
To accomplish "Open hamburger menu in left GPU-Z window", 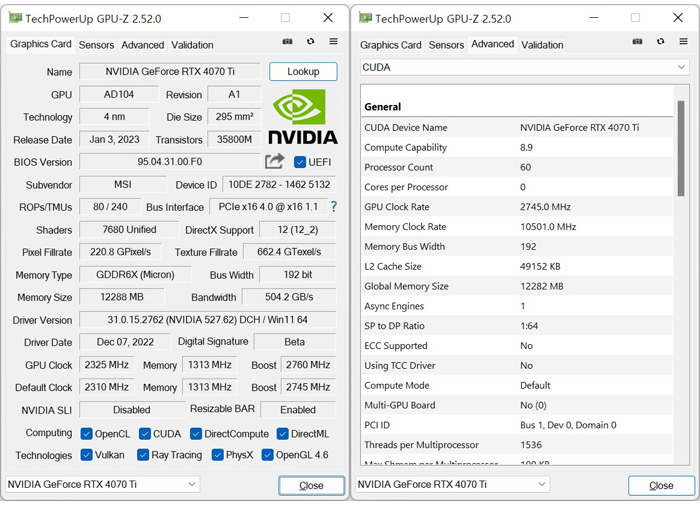I will pyautogui.click(x=333, y=42).
